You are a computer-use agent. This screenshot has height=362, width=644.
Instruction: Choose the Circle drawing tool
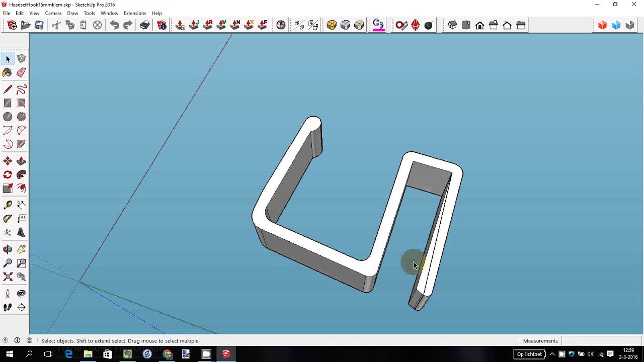[8, 117]
